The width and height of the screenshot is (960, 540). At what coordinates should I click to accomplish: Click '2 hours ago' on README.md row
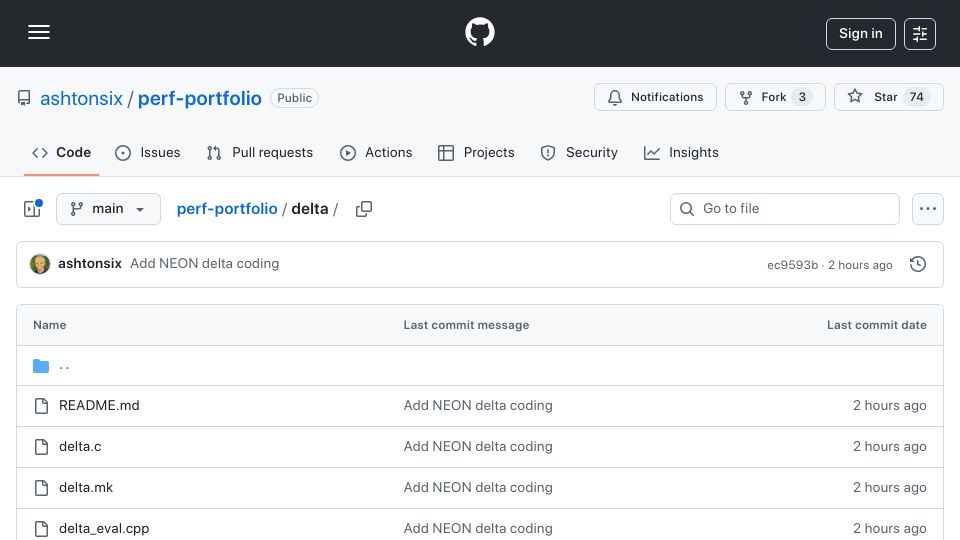click(890, 405)
